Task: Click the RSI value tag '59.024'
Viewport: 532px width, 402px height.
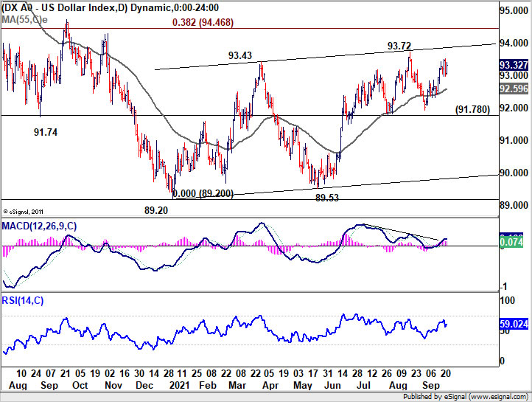Action: pos(514,324)
